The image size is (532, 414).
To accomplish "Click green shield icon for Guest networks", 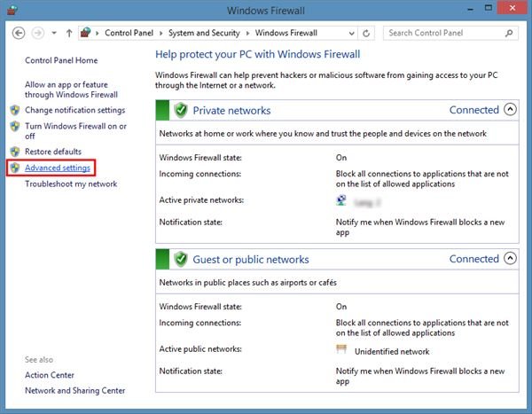I will point(181,259).
